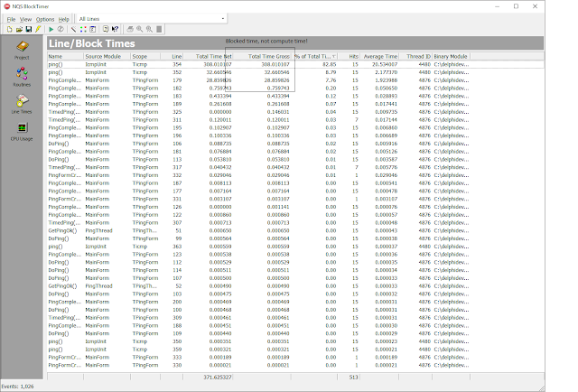Sort by the Line column header
The height and width of the screenshot is (392, 578).
point(172,56)
